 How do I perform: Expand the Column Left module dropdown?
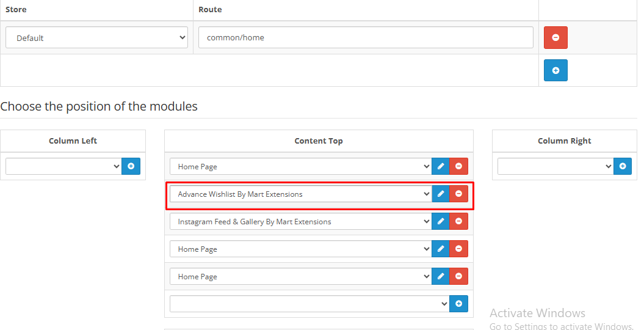pyautogui.click(x=63, y=166)
